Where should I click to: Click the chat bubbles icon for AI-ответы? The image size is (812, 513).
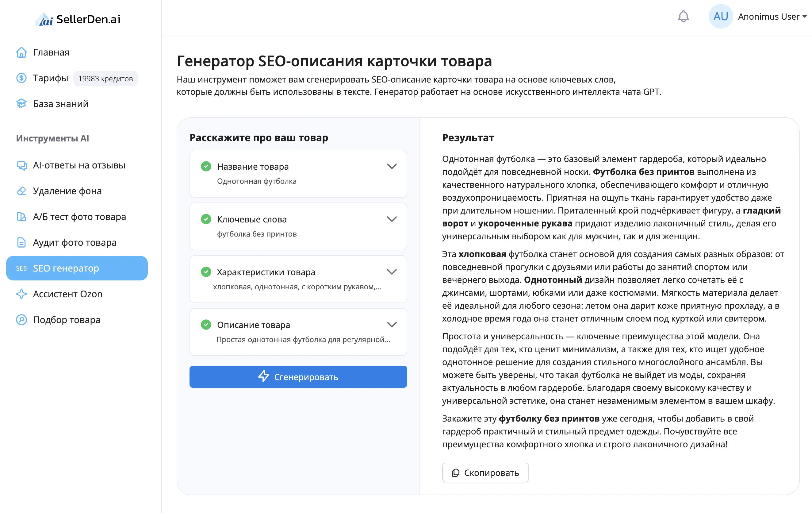tap(21, 165)
